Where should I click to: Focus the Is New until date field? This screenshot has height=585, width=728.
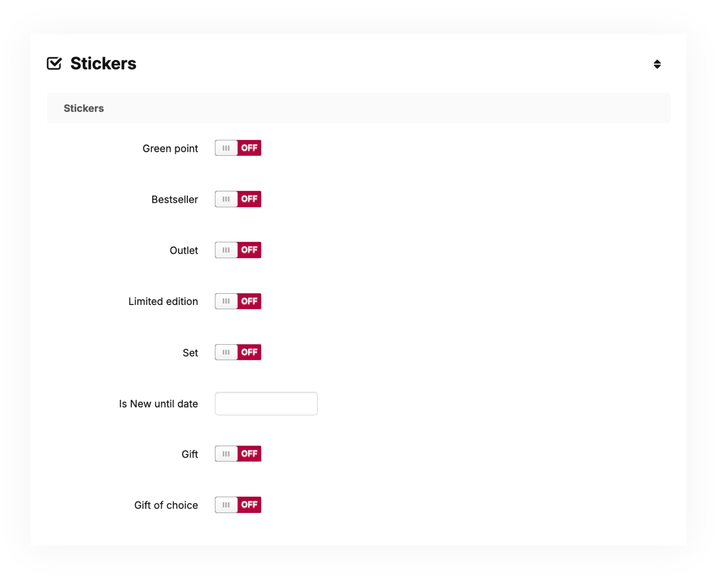coord(266,404)
